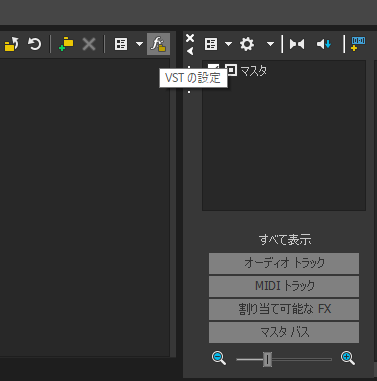
Task: Toggle the マスタ checkbox
Action: click(214, 68)
